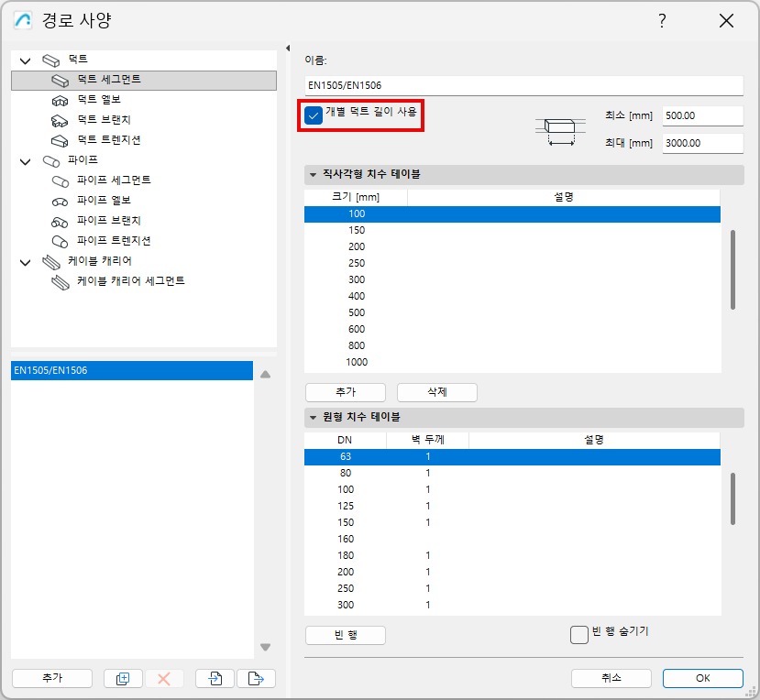Click the 파이프 세그먼트 icon
This screenshot has height=700, width=760.
pyautogui.click(x=61, y=181)
